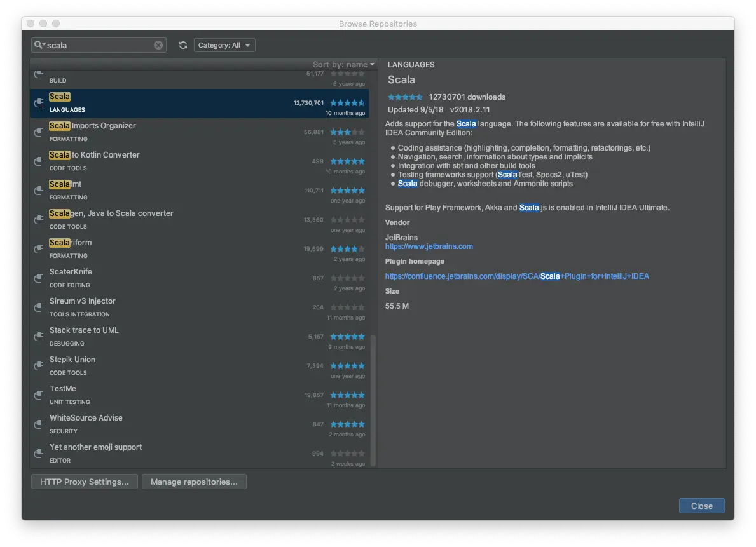
Task: Click plugin icon beside Scalariform
Action: (39, 248)
